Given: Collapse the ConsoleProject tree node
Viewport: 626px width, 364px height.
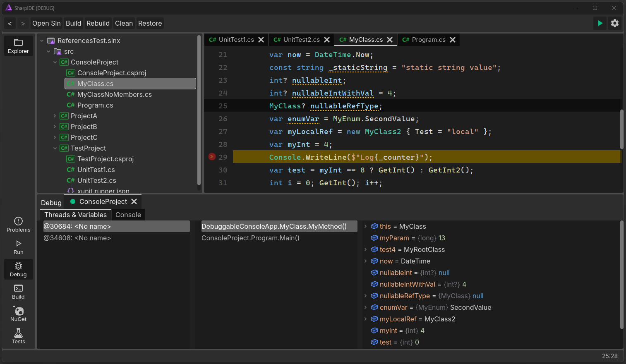Looking at the screenshot, I should tap(55, 62).
